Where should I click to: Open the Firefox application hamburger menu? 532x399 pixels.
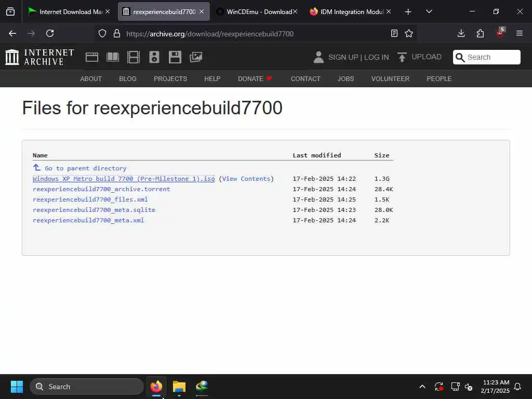(x=519, y=33)
